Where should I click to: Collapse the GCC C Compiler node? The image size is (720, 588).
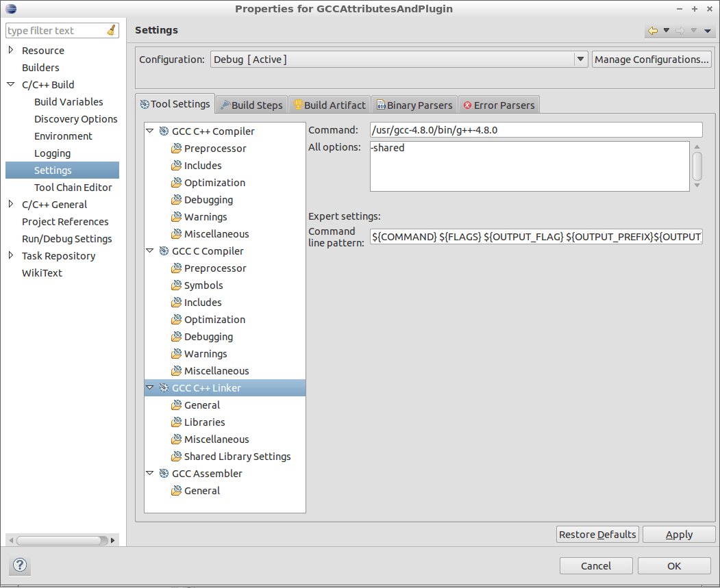click(x=150, y=251)
